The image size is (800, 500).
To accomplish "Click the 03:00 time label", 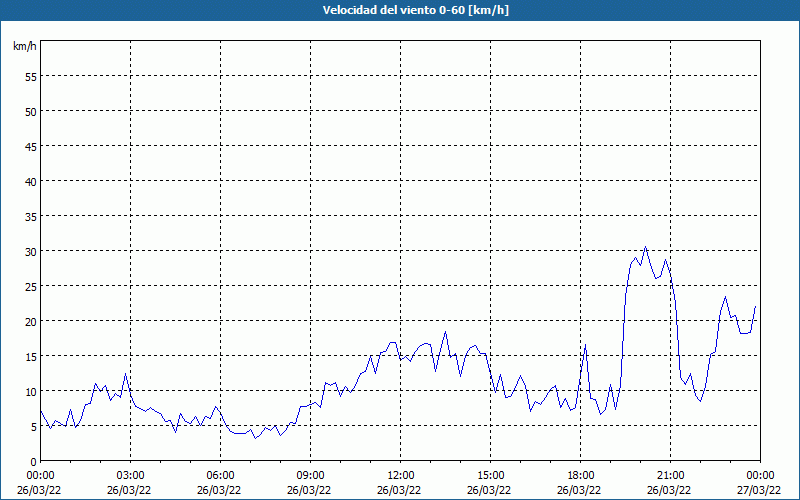I will click(x=130, y=476).
